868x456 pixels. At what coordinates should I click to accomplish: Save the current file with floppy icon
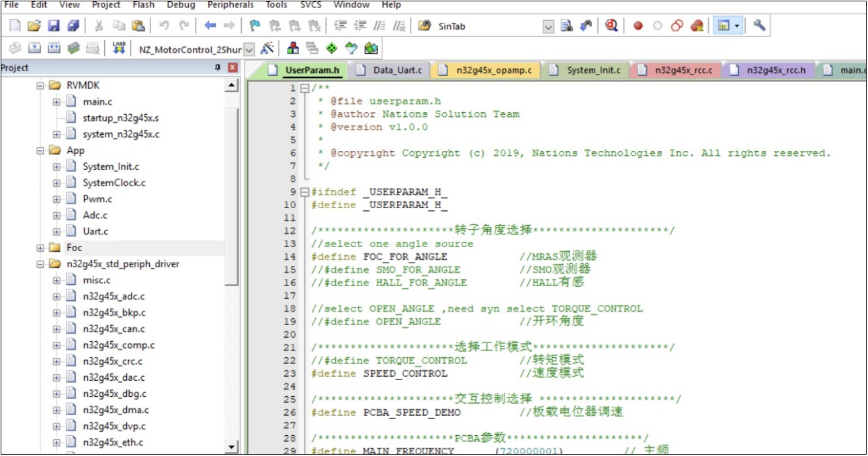(x=54, y=26)
